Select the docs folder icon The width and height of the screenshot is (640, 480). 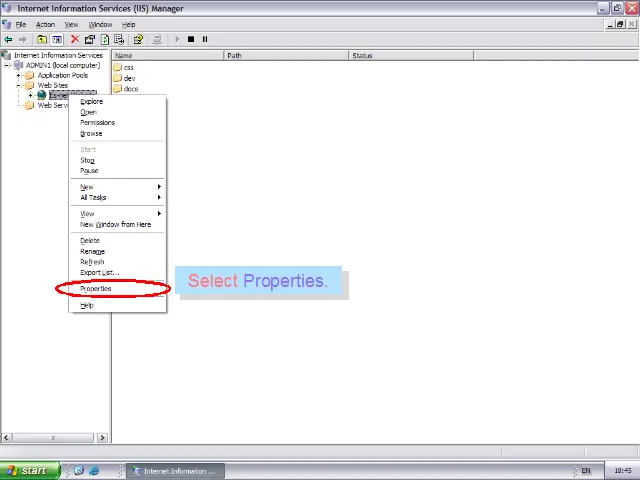[118, 88]
